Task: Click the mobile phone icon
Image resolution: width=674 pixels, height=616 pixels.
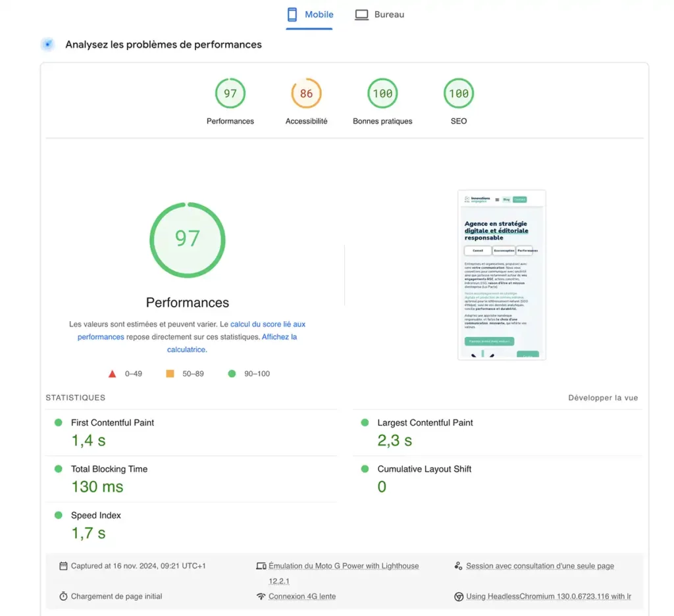Action: tap(293, 14)
